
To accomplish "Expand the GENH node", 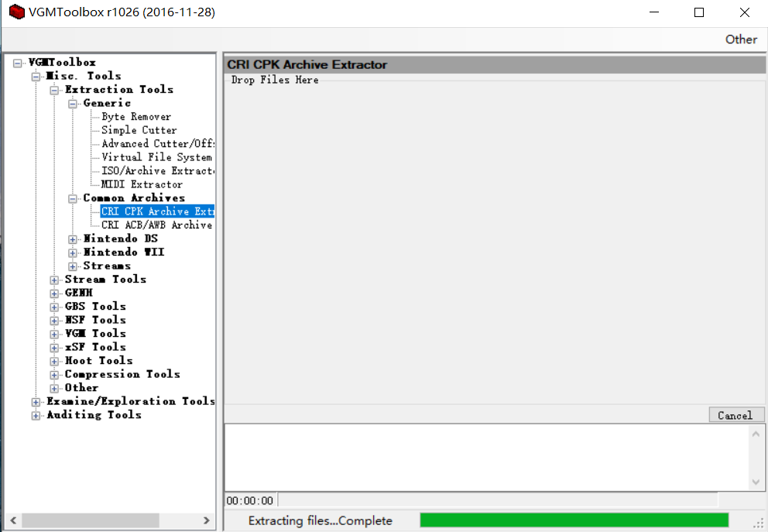I will (x=54, y=294).
